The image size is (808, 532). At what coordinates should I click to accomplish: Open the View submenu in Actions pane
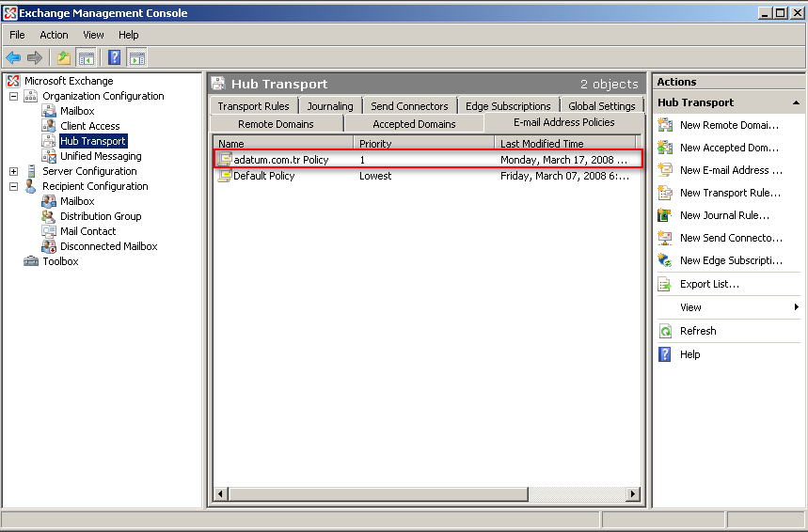[729, 307]
